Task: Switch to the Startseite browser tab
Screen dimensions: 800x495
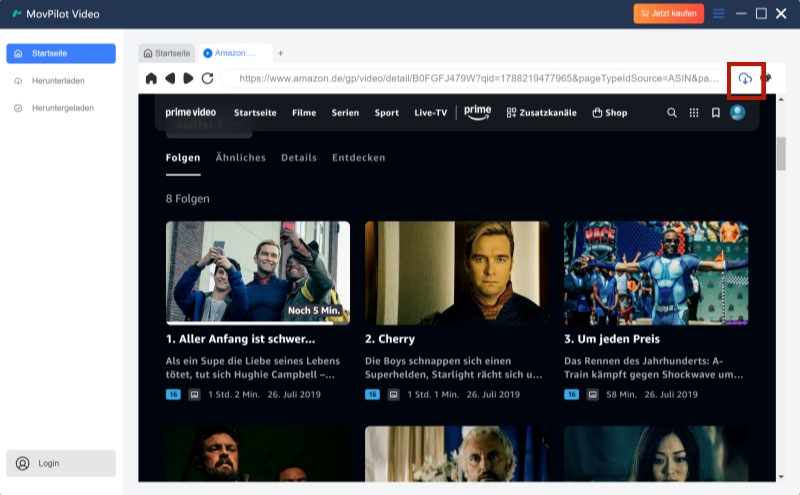Action: click(x=167, y=53)
